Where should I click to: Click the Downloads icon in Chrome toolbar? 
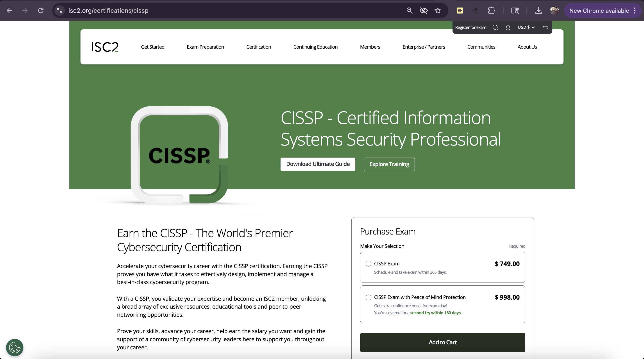point(539,11)
